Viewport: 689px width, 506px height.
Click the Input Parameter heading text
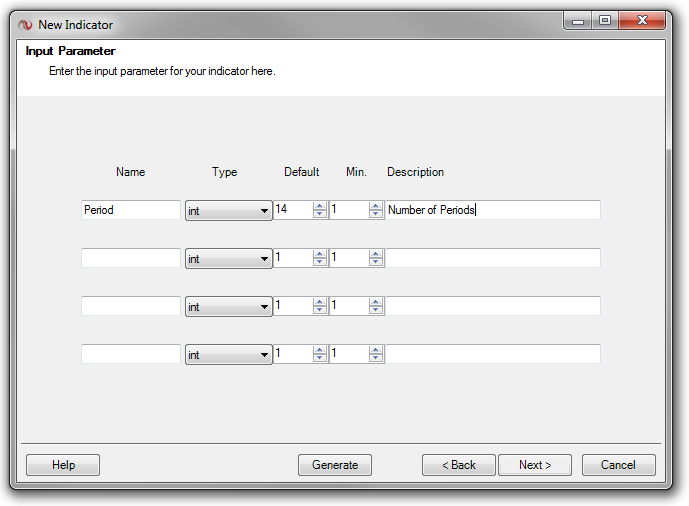coord(70,51)
